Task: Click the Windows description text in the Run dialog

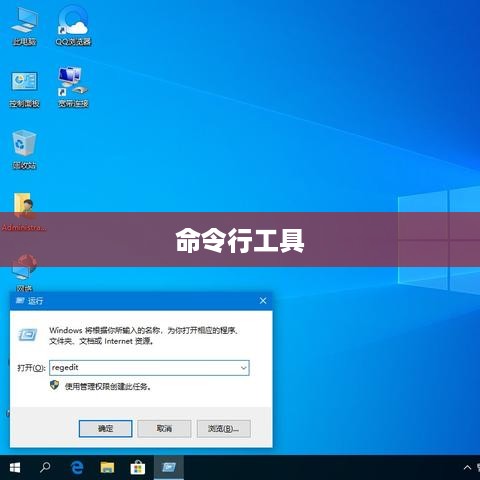Action: (x=144, y=336)
